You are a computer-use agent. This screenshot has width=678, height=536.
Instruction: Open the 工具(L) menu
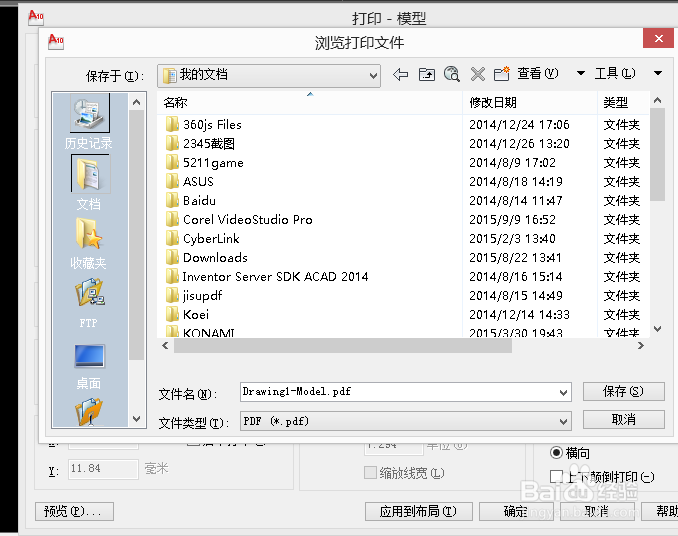(x=615, y=73)
